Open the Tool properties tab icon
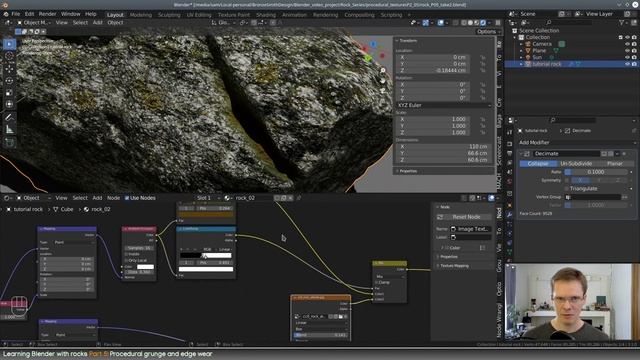Screen dimensions: 640x360 coord(509,133)
